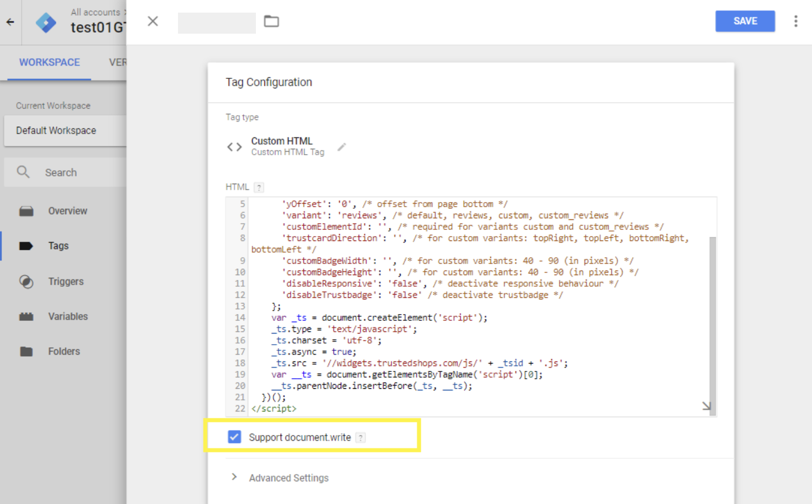Click the Custom HTML code brackets icon

pyautogui.click(x=234, y=147)
